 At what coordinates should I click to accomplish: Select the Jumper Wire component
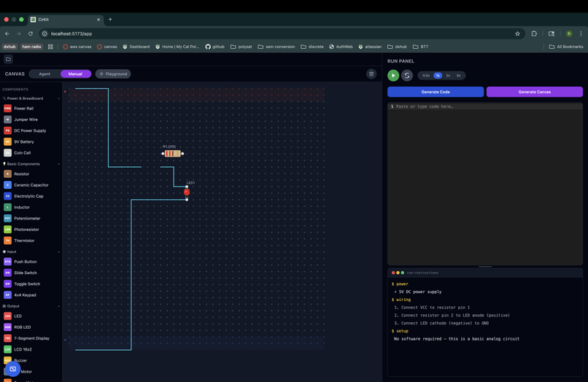pyautogui.click(x=26, y=120)
